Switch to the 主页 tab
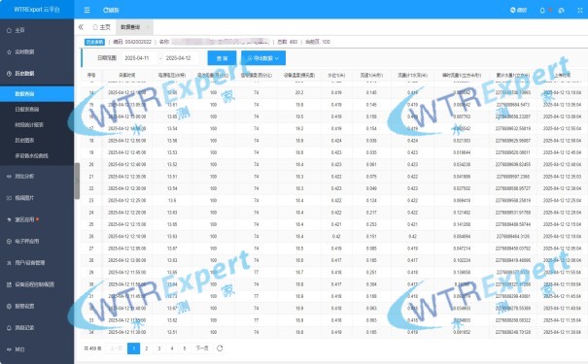 click(102, 27)
